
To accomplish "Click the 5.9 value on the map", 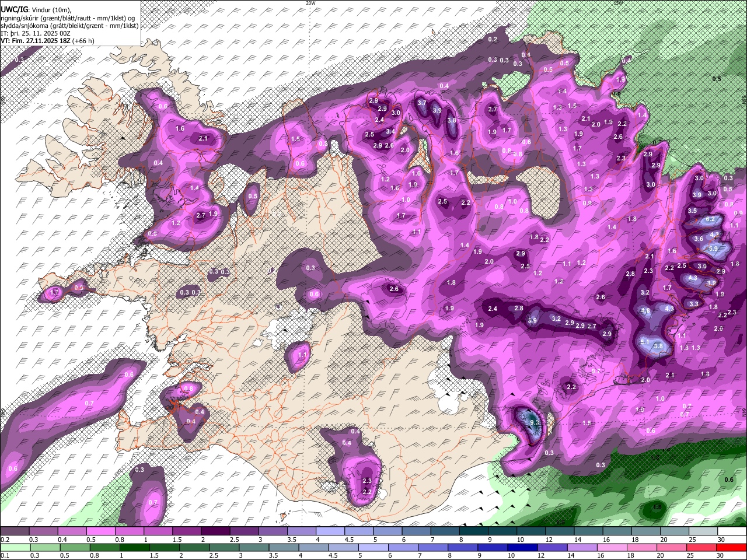I will pos(713,249).
